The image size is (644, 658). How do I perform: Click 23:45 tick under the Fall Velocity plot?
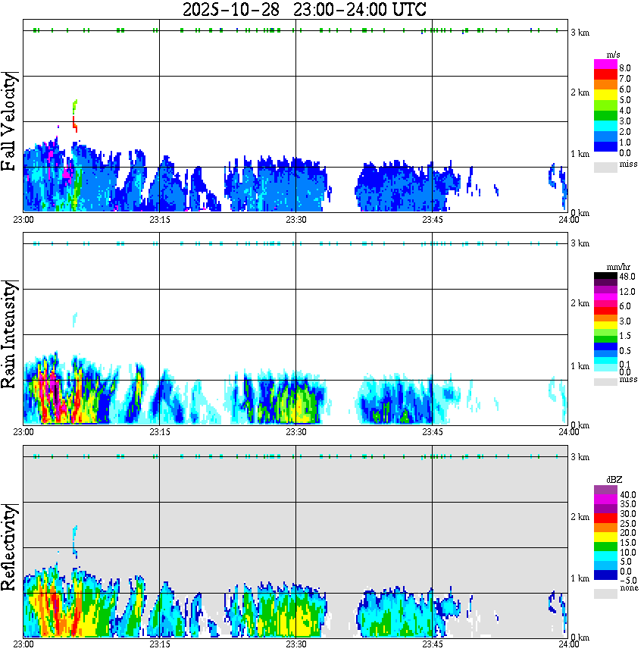click(433, 220)
